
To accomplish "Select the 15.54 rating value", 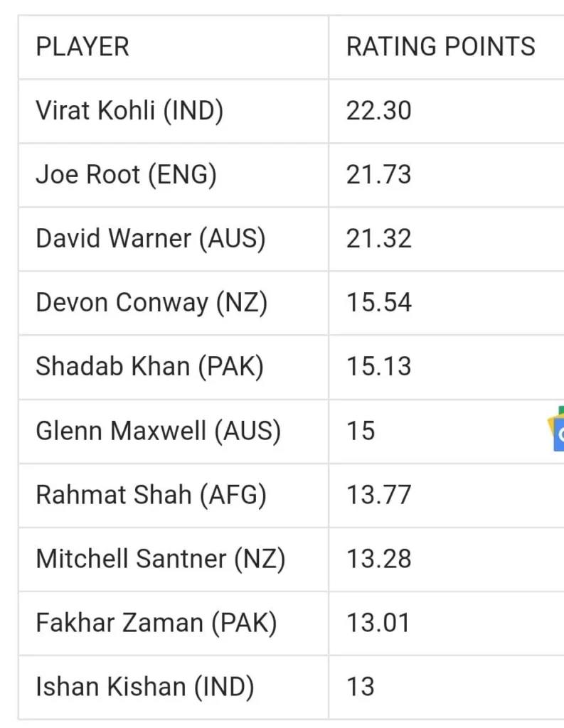I will (378, 303).
